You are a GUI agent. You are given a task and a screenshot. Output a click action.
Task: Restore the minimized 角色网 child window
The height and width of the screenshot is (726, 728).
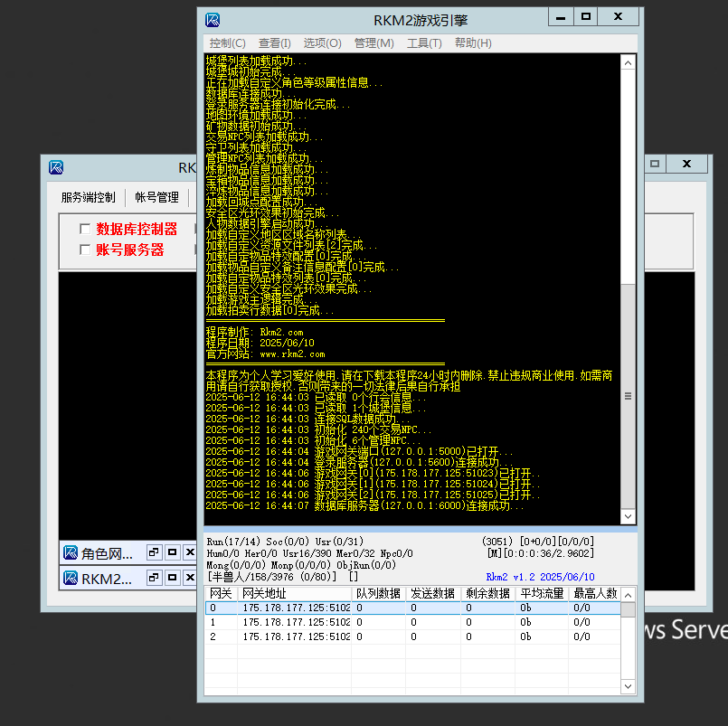tap(154, 552)
